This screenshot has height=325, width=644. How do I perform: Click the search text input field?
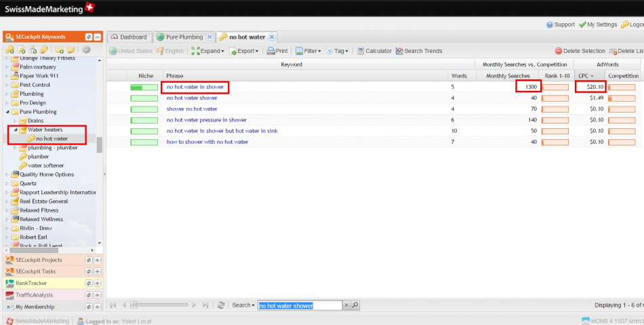[x=299, y=305]
